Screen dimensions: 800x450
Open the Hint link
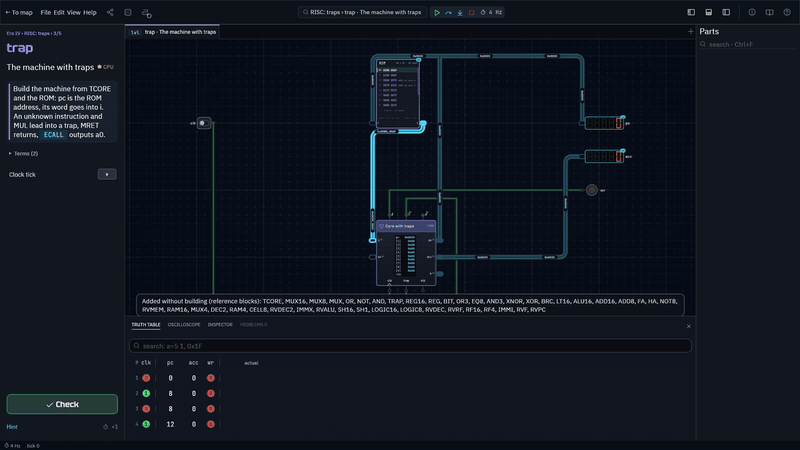[x=12, y=427]
